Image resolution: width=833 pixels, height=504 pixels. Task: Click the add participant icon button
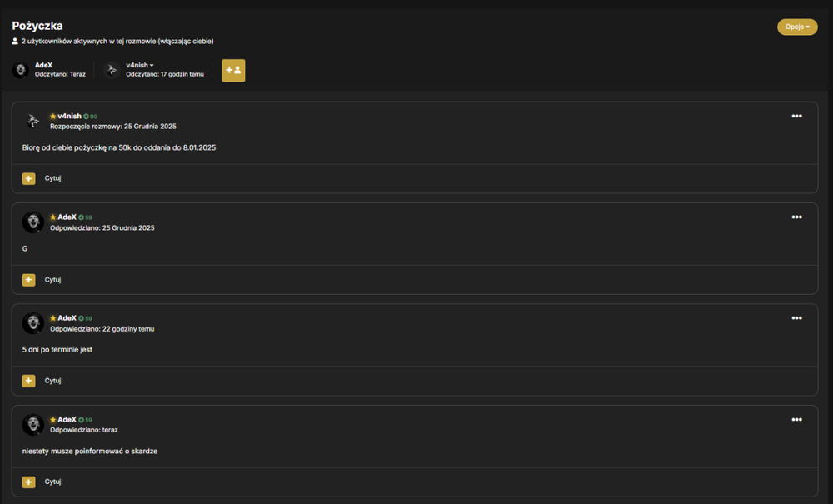[x=233, y=70]
